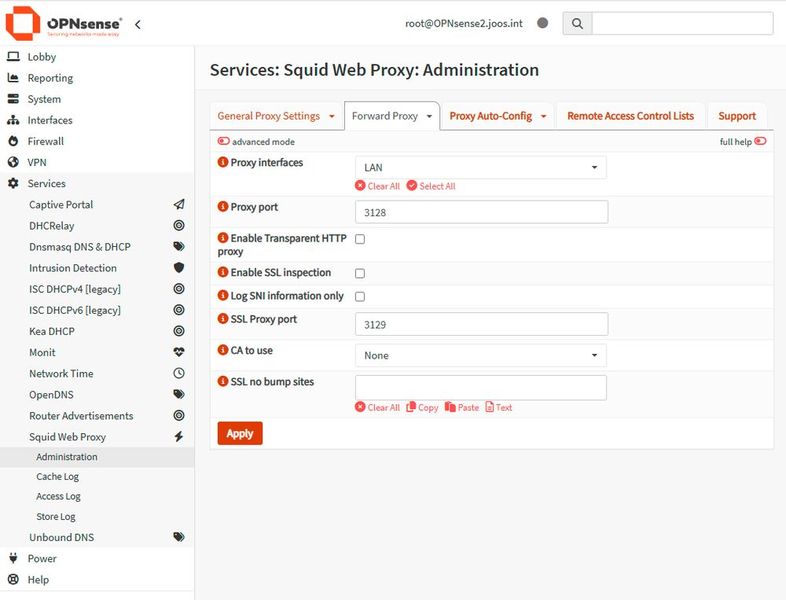The height and width of the screenshot is (600, 786).
Task: Click Copy under SSL no bump sites
Action: (422, 408)
